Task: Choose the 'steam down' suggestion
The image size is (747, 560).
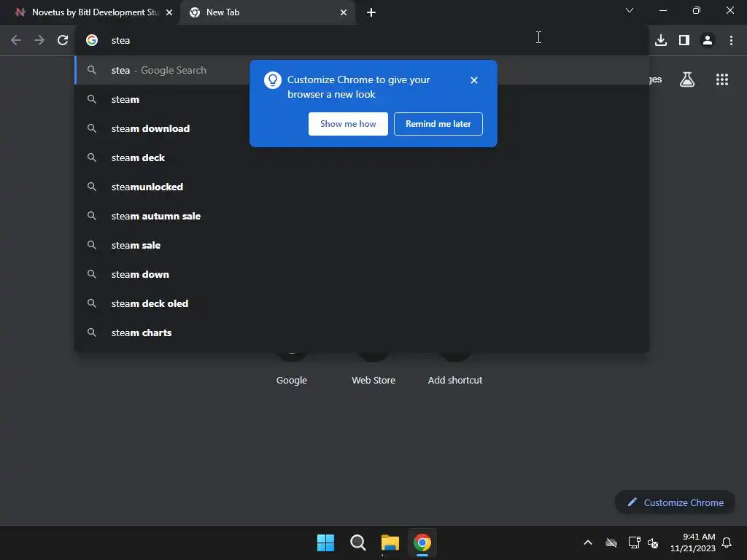Action: (x=362, y=274)
